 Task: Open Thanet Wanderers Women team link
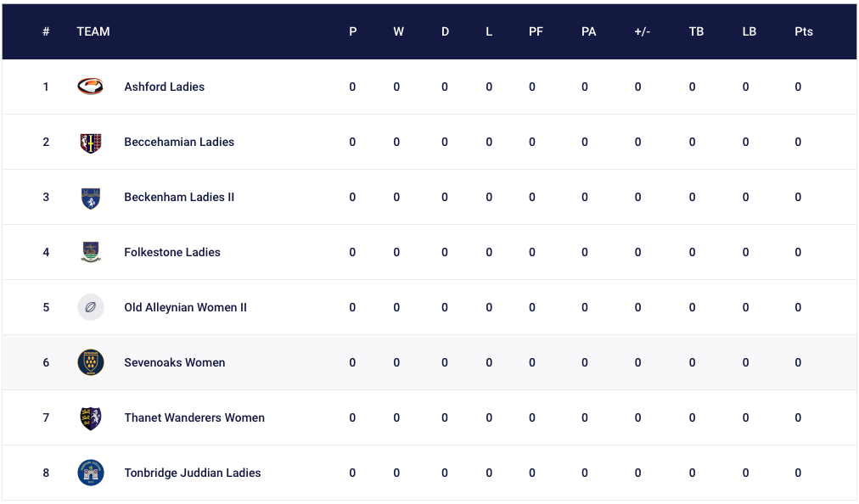(x=194, y=417)
